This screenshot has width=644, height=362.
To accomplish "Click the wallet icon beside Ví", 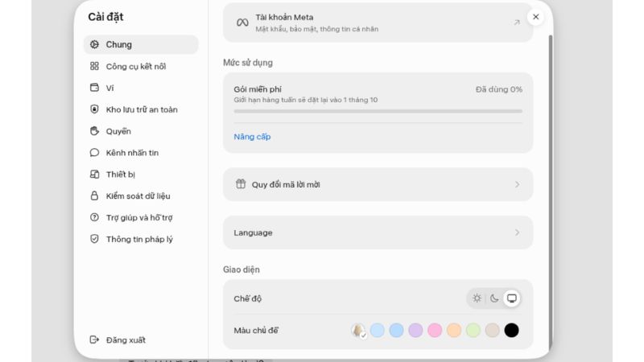I will (94, 88).
